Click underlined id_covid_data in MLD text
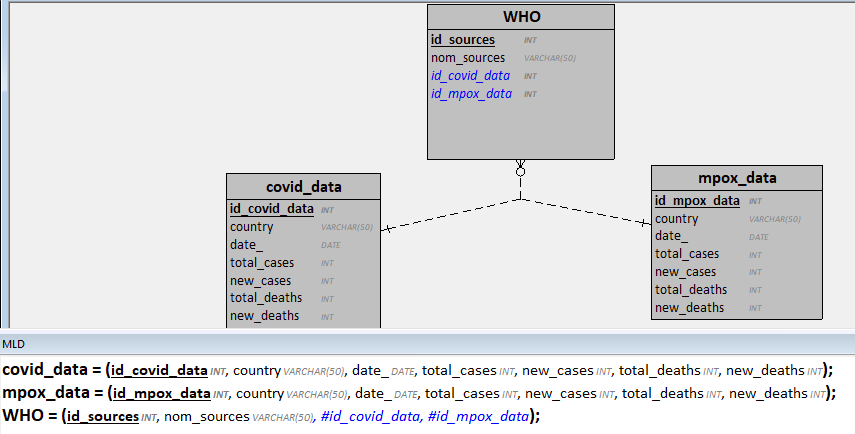This screenshot has width=855, height=434. [x=159, y=370]
